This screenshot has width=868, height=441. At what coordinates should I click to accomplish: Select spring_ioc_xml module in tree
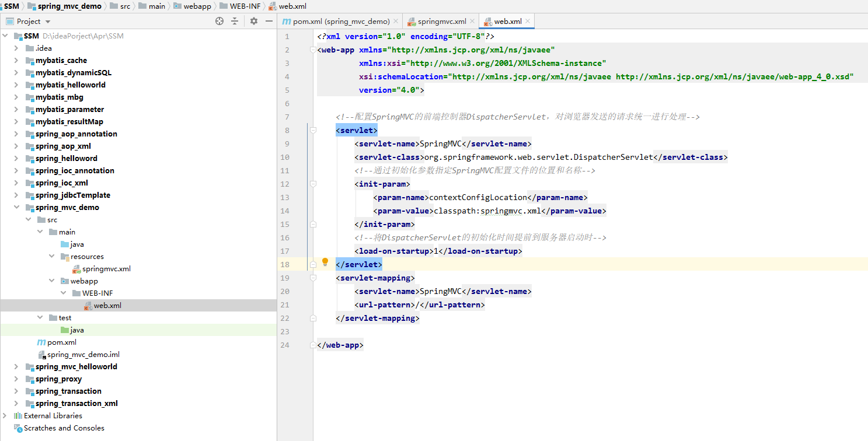61,183
